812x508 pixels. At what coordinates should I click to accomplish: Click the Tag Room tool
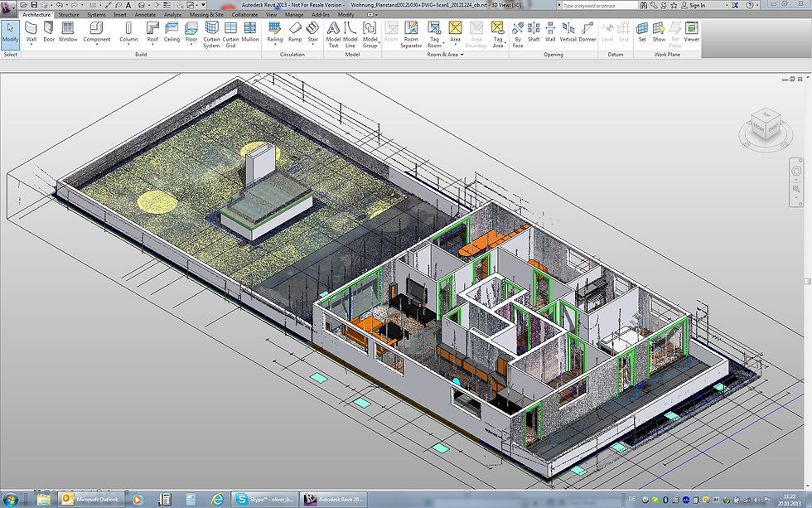click(434, 35)
